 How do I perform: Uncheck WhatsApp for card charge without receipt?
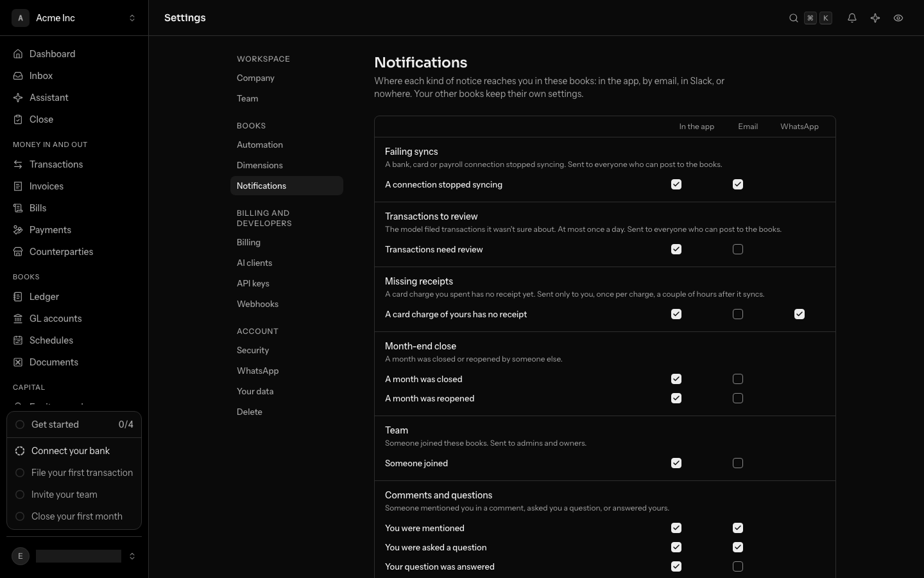point(800,314)
